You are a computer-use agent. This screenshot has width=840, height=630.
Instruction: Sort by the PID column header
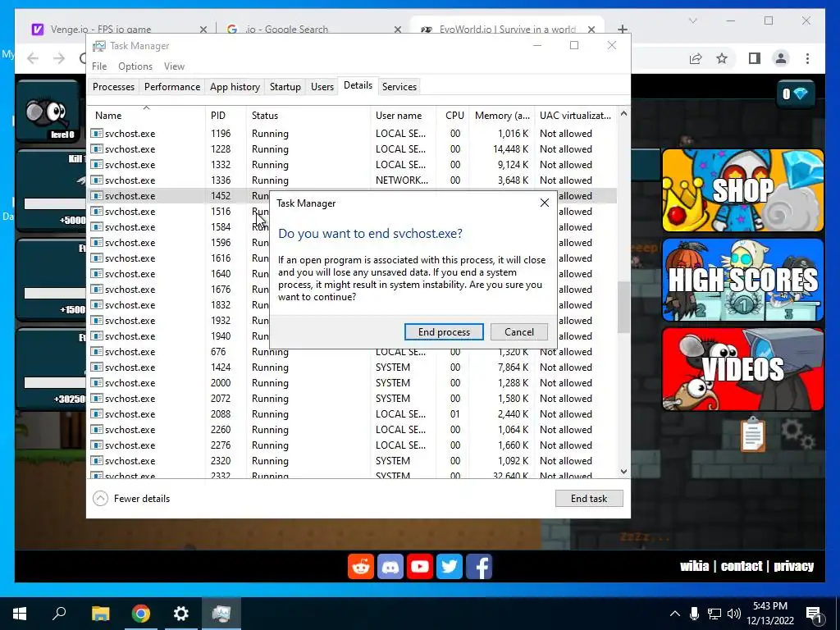point(226,115)
